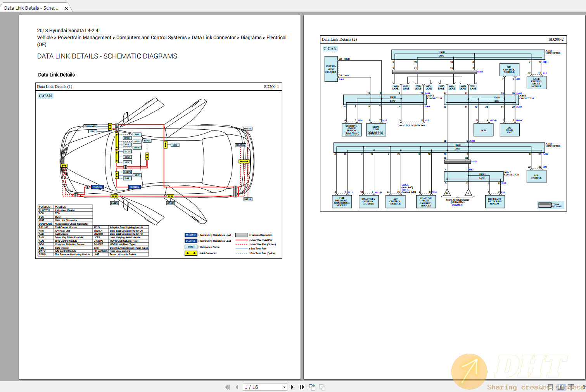Image resolution: width=586 pixels, height=392 pixels.
Task: Click the BSD RH component label
Action: click(248, 129)
